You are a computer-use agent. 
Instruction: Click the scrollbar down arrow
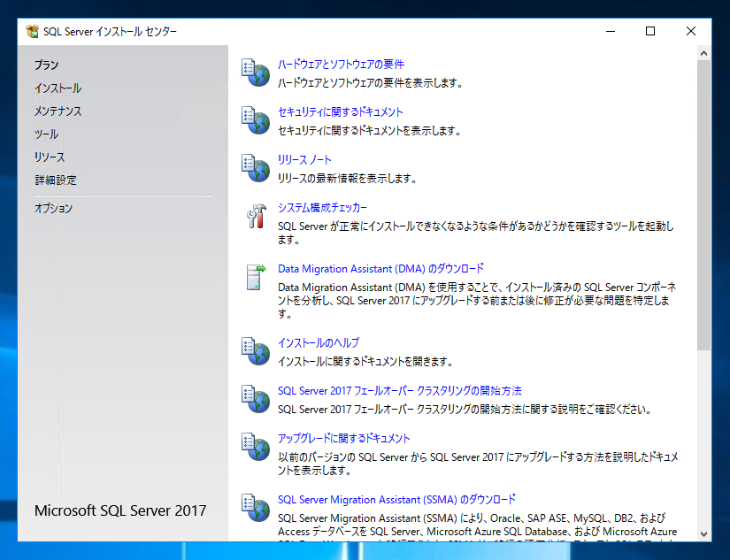click(703, 534)
